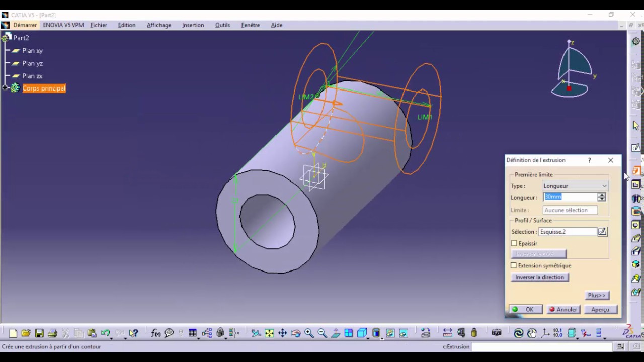Tick the Extension symétrique checkbox
The height and width of the screenshot is (362, 644).
tap(514, 265)
